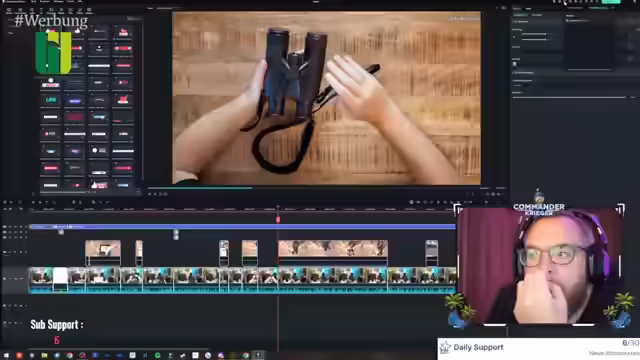Adjust the long slider in properties panel
The image size is (640, 360).
coord(569,97)
